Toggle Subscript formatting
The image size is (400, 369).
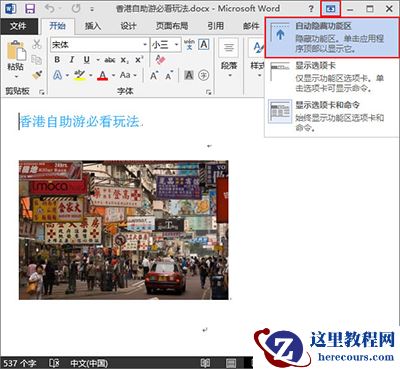(x=124, y=60)
